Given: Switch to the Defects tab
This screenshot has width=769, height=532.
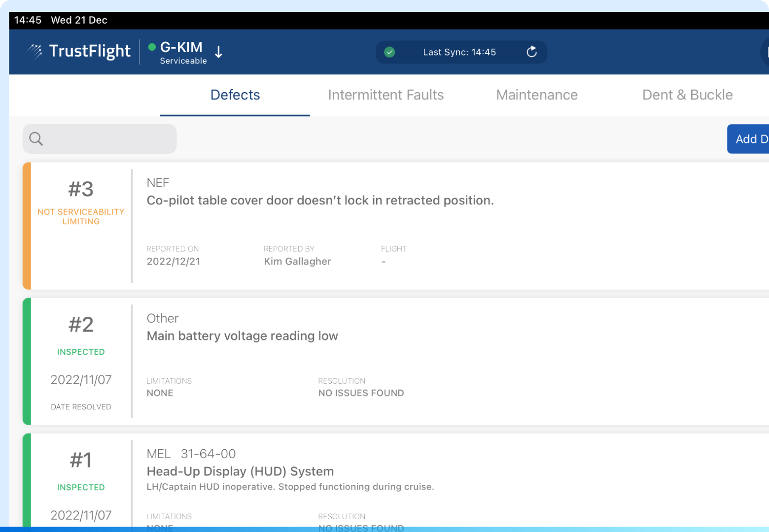Looking at the screenshot, I should tap(235, 95).
